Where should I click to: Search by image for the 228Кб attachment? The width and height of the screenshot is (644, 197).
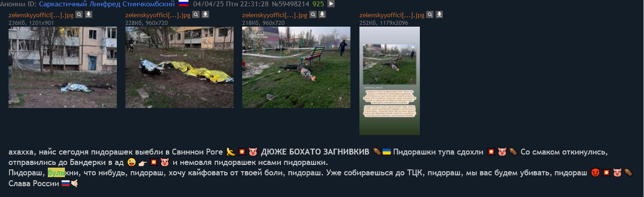point(196,14)
